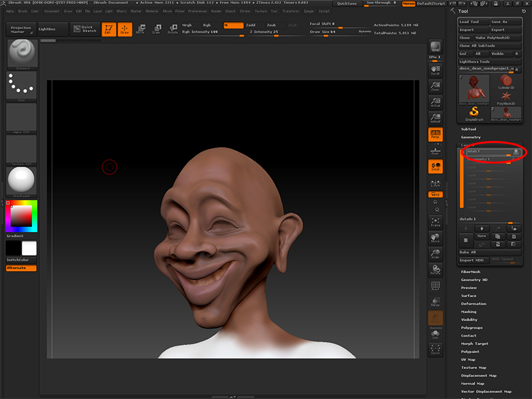Open the Brush menu
Screen dimensions: 532x399
[23, 11]
